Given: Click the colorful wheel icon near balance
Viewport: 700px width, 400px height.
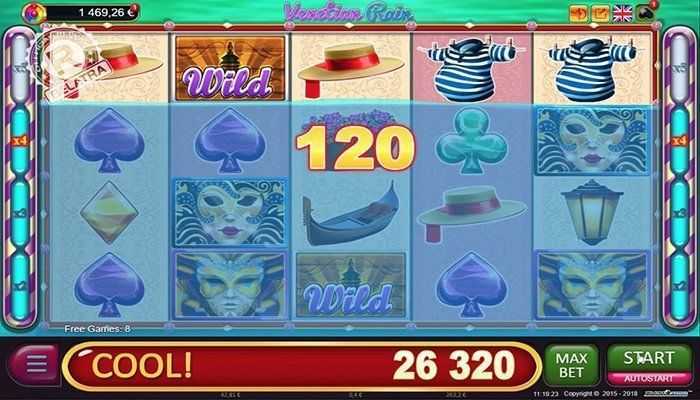Looking at the screenshot, I should tap(34, 12).
